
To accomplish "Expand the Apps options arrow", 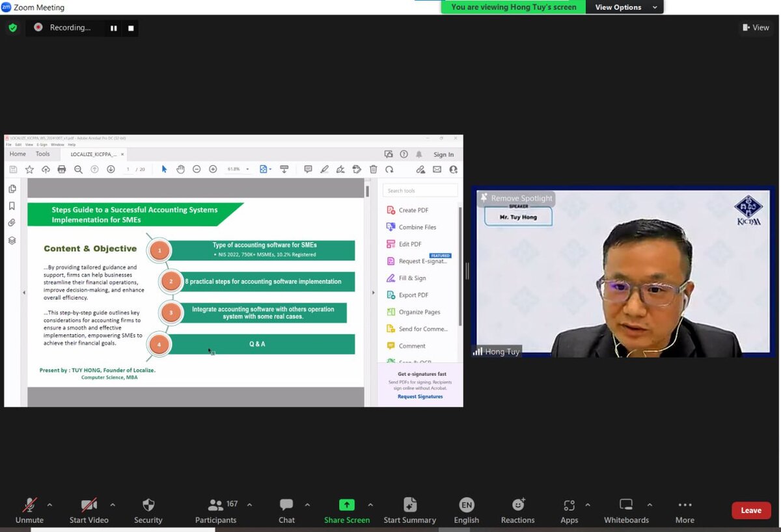I will click(x=588, y=505).
